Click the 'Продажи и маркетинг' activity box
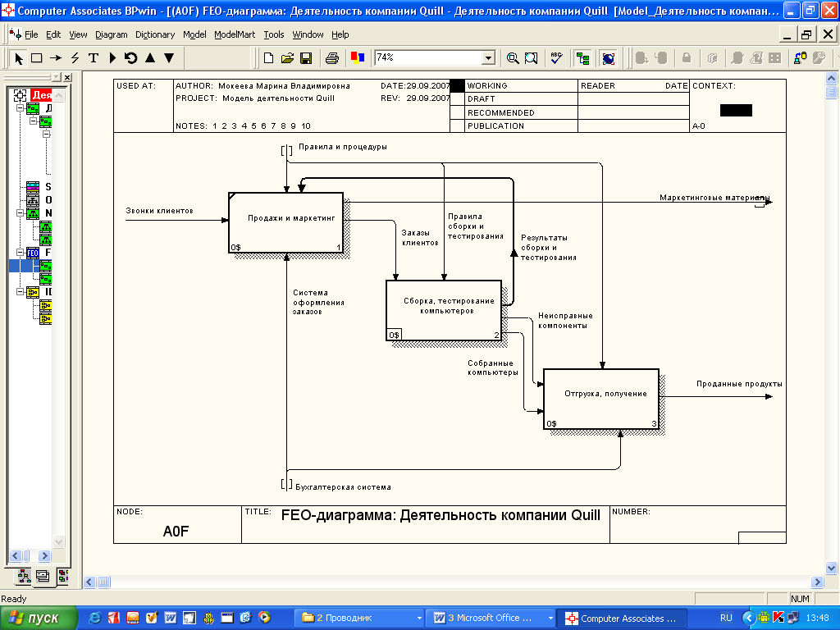840x630 pixels. click(285, 222)
